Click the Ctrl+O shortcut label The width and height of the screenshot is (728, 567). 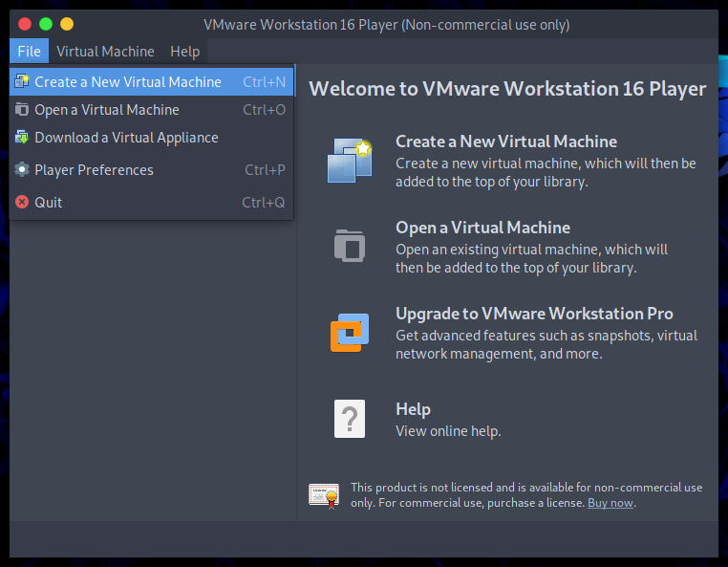tap(265, 110)
